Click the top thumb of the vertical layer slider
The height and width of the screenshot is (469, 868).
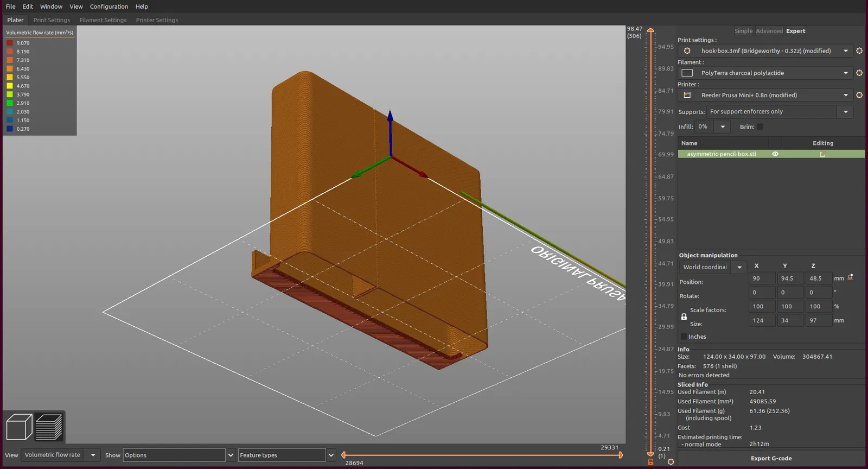point(650,30)
